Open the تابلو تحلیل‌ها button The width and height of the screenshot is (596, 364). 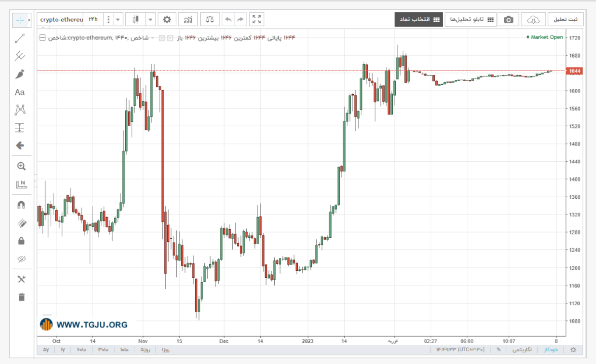[x=471, y=20]
